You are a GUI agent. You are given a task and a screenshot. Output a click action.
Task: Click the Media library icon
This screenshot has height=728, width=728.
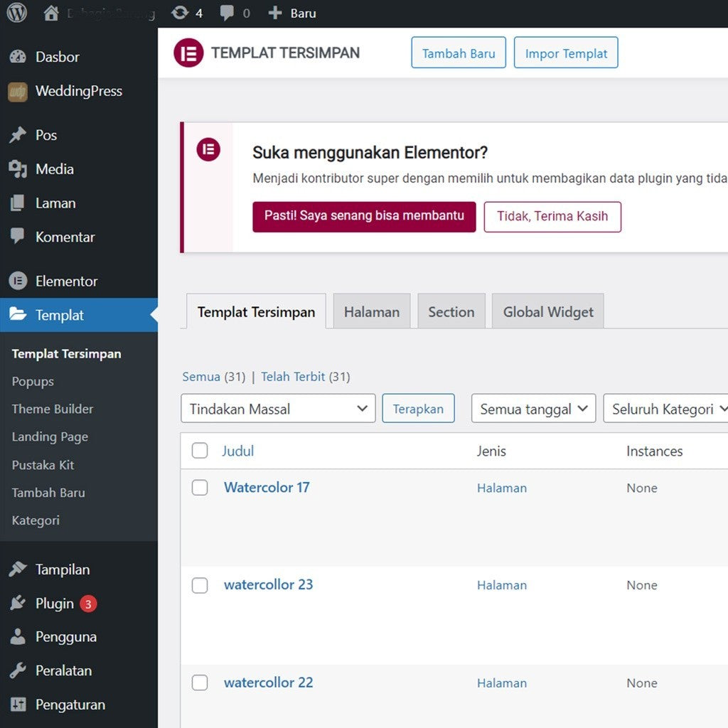coord(18,169)
